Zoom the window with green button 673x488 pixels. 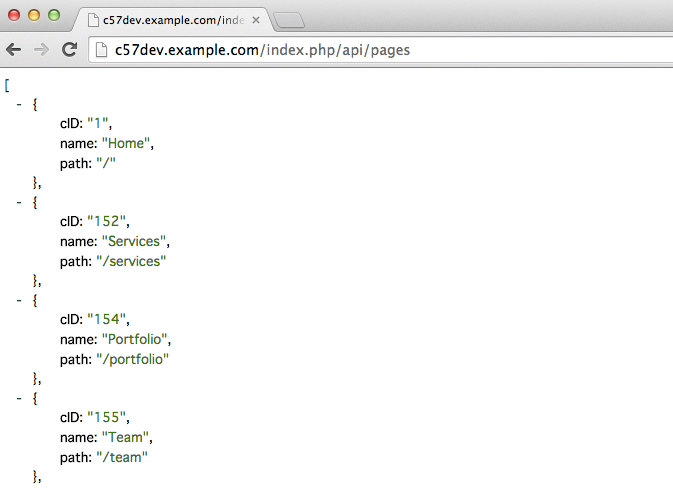click(x=53, y=15)
